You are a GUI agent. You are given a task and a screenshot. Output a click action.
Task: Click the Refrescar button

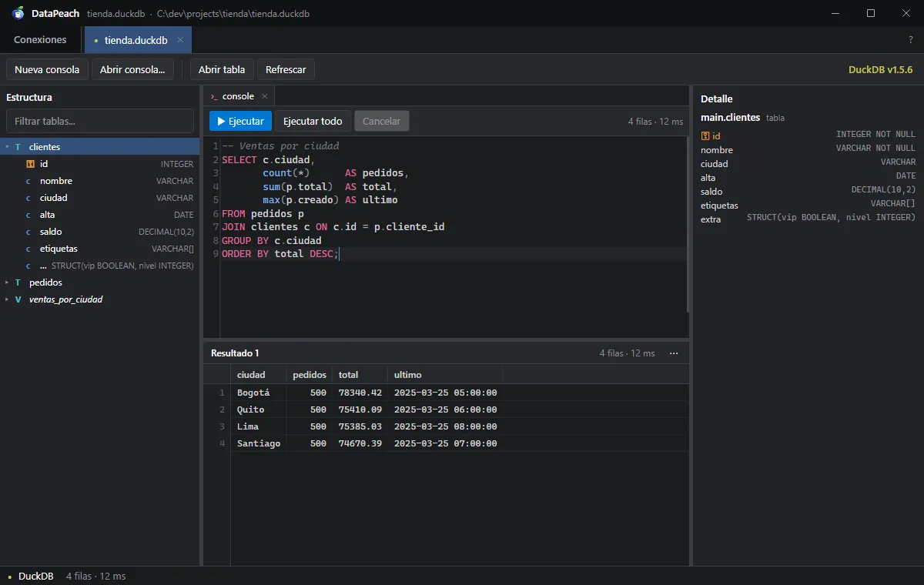coord(286,69)
